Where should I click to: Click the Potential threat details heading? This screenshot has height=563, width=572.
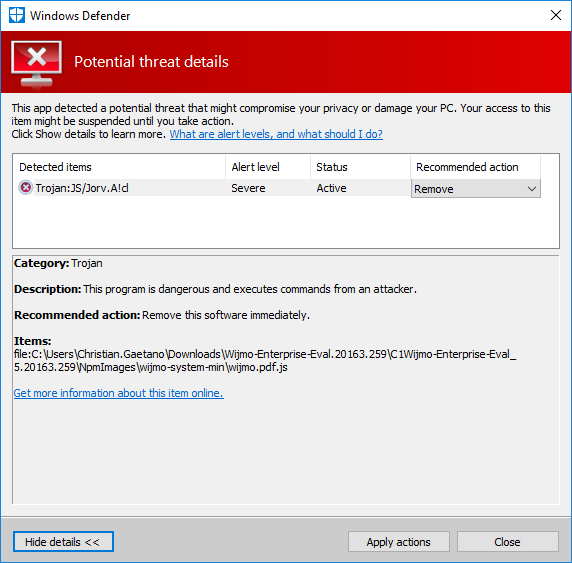[x=151, y=62]
